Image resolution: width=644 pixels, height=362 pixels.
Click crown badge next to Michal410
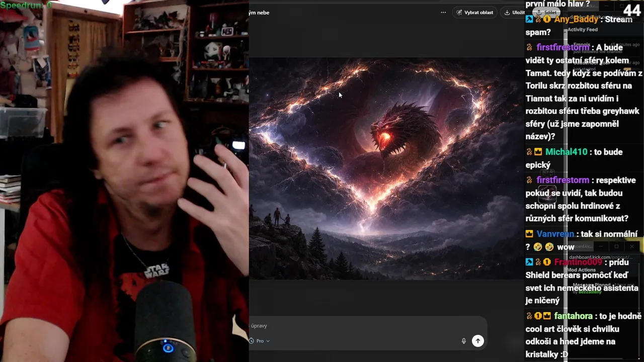[x=538, y=152]
